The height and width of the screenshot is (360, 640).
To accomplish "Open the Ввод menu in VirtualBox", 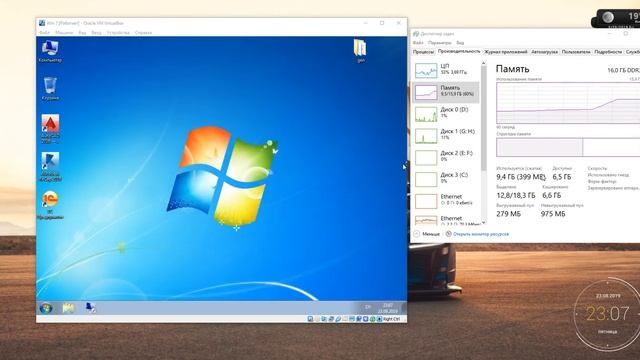I will click(96, 32).
